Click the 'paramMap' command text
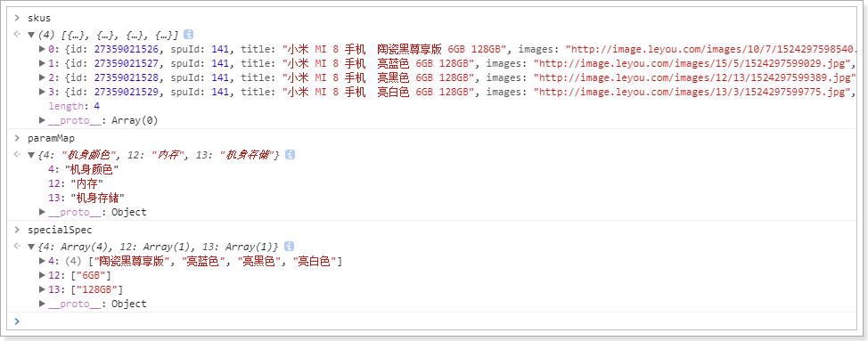The height and width of the screenshot is (341, 868). tap(51, 138)
